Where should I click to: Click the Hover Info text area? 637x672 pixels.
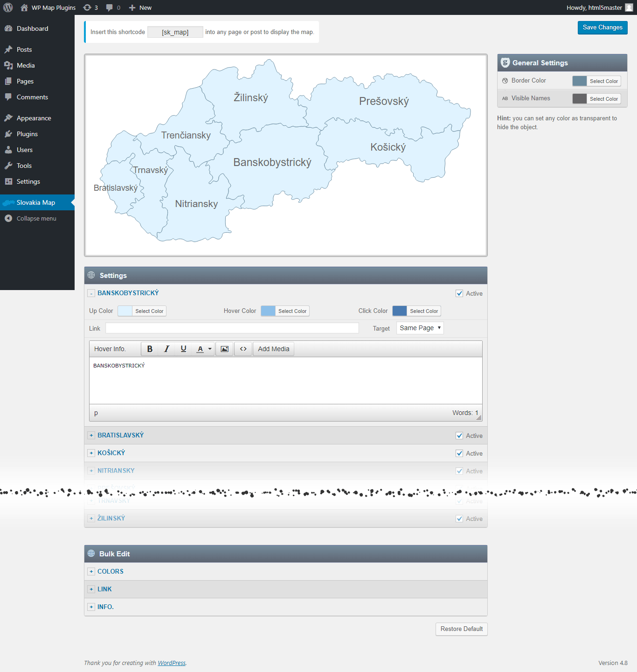pyautogui.click(x=286, y=381)
